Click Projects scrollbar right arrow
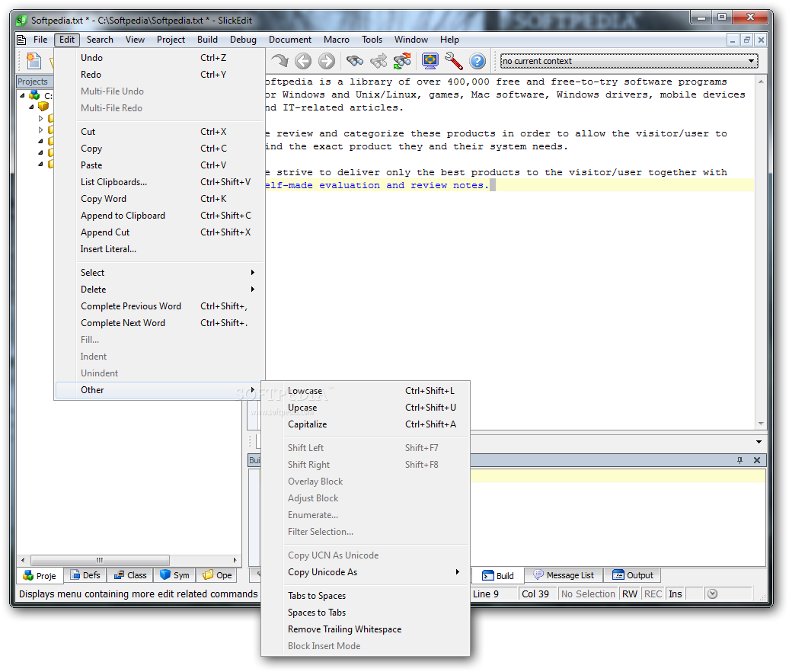The height and width of the screenshot is (672, 789). tap(235, 560)
